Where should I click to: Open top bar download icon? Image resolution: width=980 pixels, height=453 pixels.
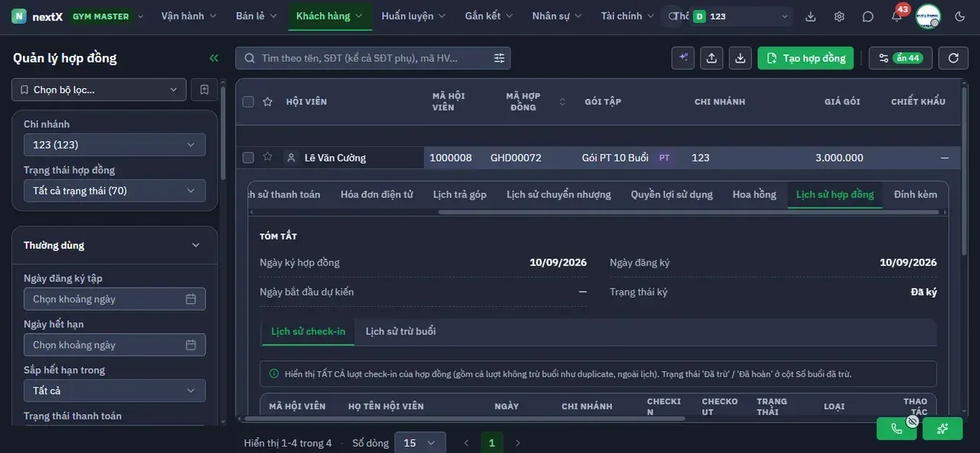click(x=811, y=16)
